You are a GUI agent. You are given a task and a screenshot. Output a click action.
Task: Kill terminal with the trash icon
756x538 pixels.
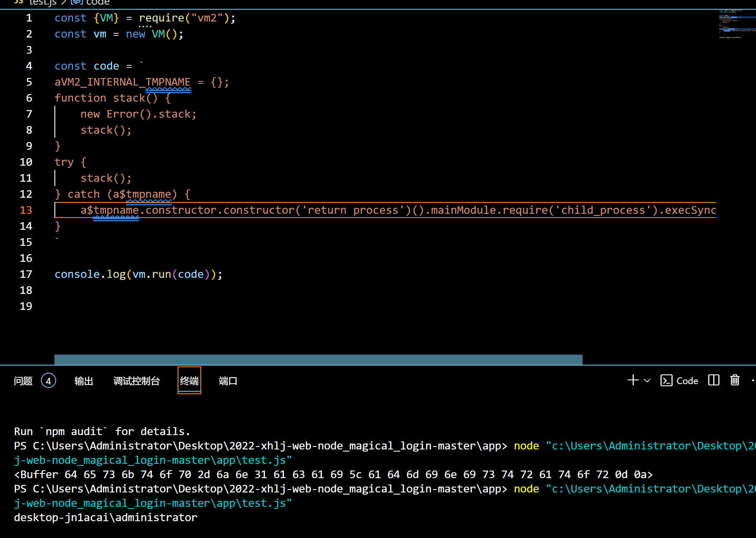[735, 380]
